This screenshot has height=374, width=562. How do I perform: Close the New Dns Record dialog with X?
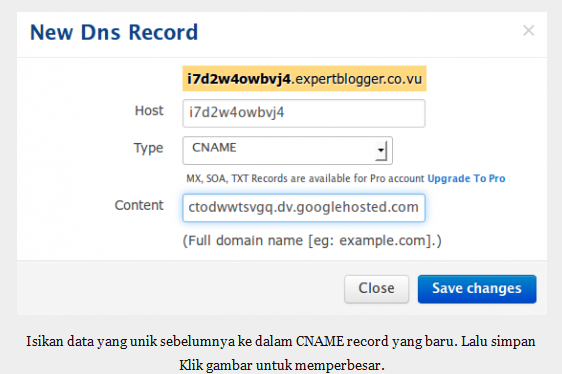click(x=529, y=31)
